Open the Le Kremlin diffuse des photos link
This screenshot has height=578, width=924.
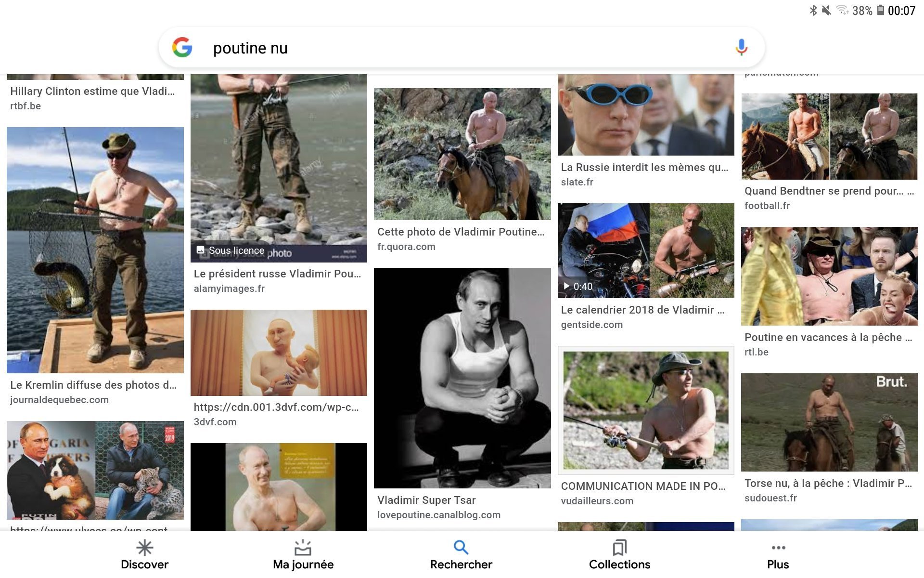coord(93,385)
